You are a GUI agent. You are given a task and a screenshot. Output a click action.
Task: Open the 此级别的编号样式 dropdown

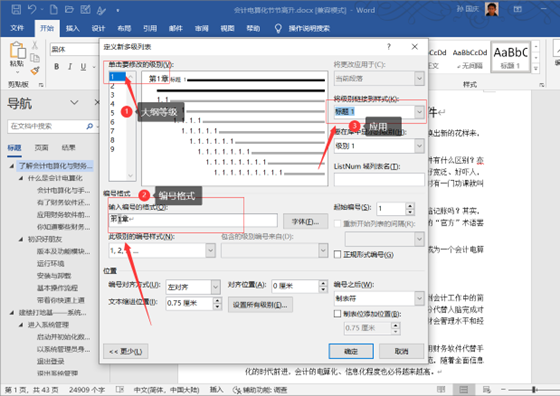pyautogui.click(x=210, y=250)
